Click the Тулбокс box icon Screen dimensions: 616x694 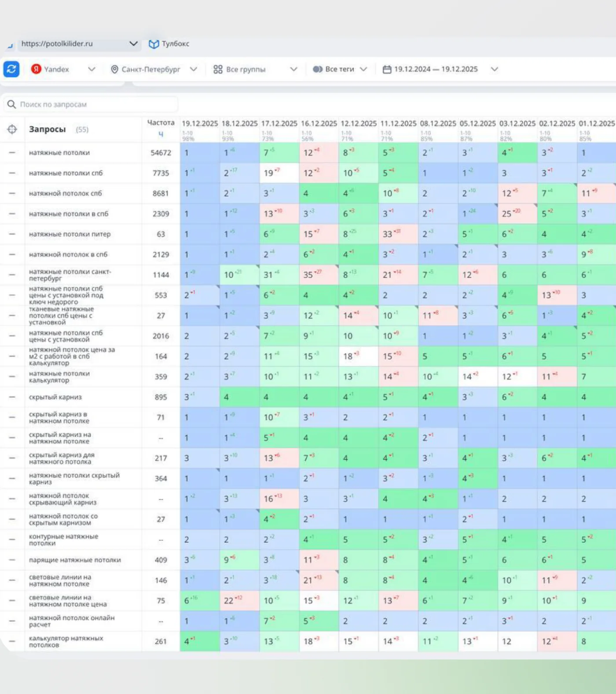(x=154, y=44)
